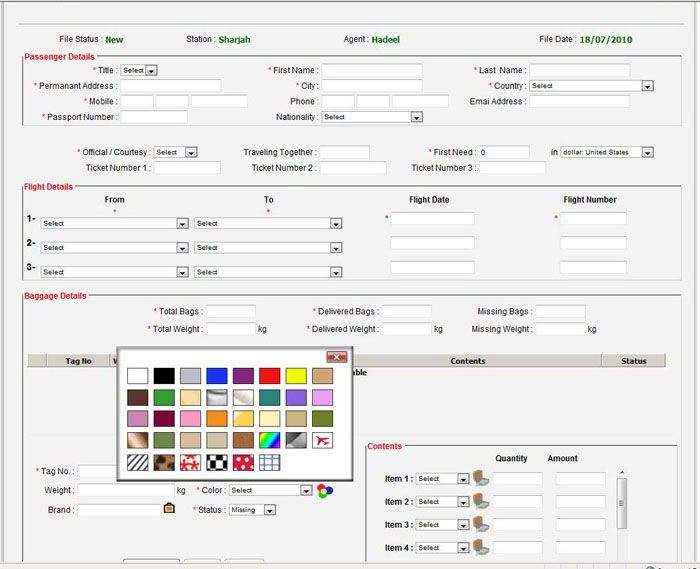The height and width of the screenshot is (569, 700).
Task: Open the Title dropdown
Action: click(x=152, y=71)
